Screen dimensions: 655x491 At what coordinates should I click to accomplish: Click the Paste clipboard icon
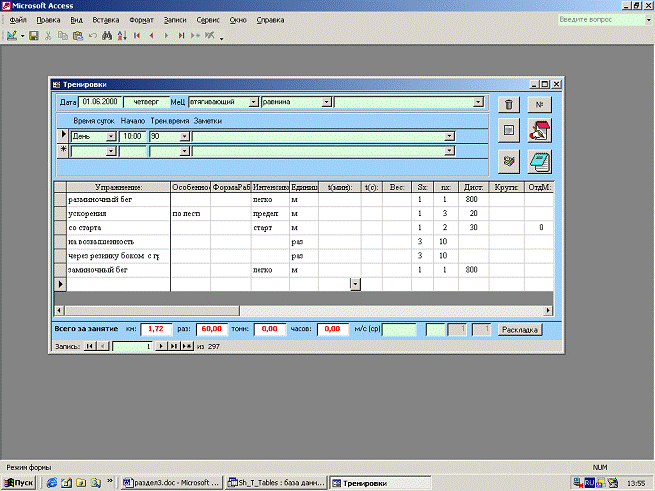coord(77,36)
